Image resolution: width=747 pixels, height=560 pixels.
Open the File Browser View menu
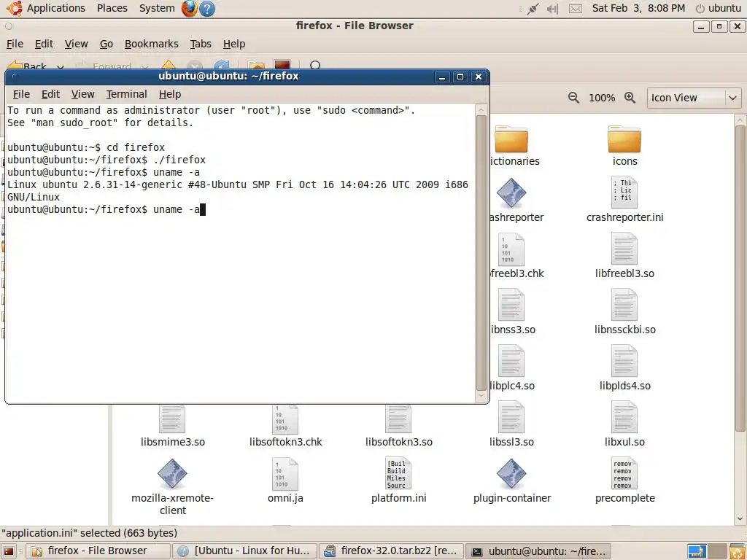click(76, 44)
